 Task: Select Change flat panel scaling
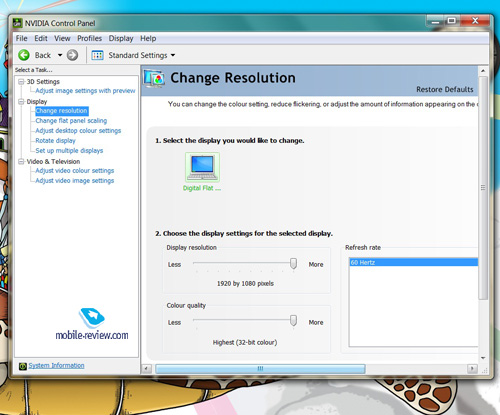click(71, 121)
